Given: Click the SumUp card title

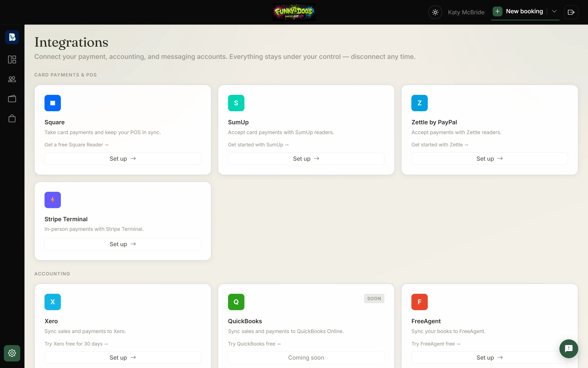Looking at the screenshot, I should pos(238,122).
